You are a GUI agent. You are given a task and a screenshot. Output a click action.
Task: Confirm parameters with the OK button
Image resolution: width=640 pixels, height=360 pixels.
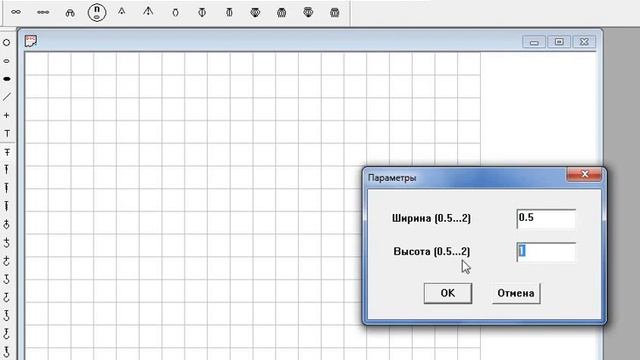448,293
